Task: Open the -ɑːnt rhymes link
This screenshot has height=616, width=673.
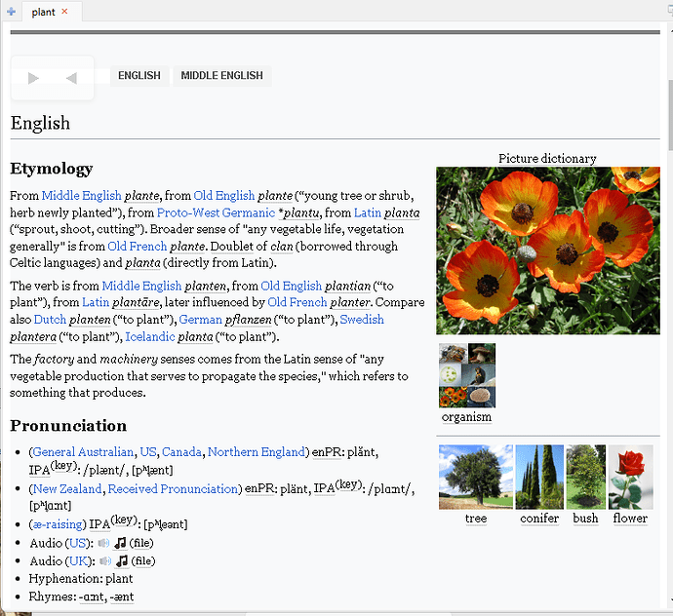Action: point(92,597)
